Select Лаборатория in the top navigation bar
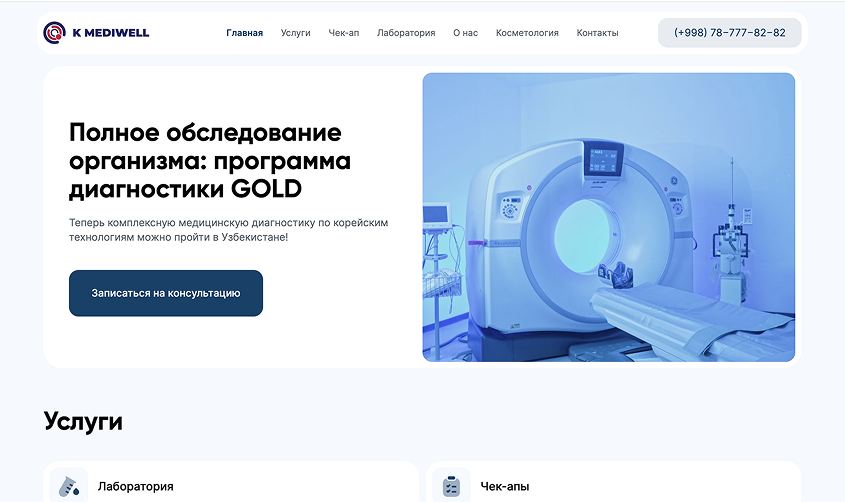Viewport: 845px width, 502px height. [x=406, y=33]
